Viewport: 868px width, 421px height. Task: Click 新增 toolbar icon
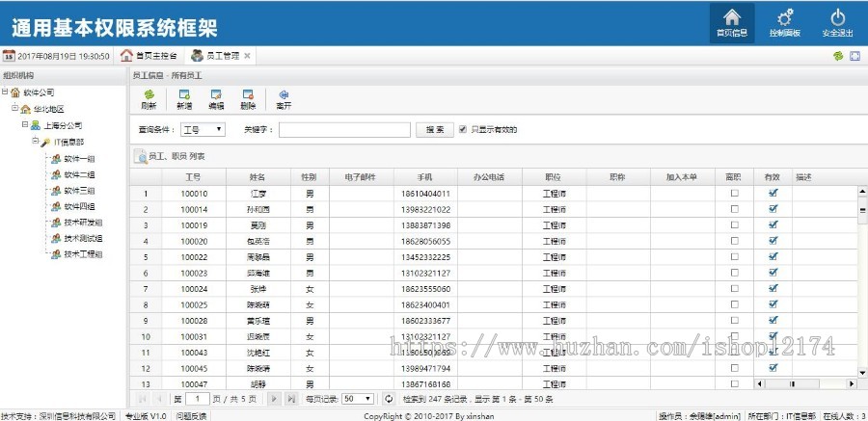click(x=184, y=94)
